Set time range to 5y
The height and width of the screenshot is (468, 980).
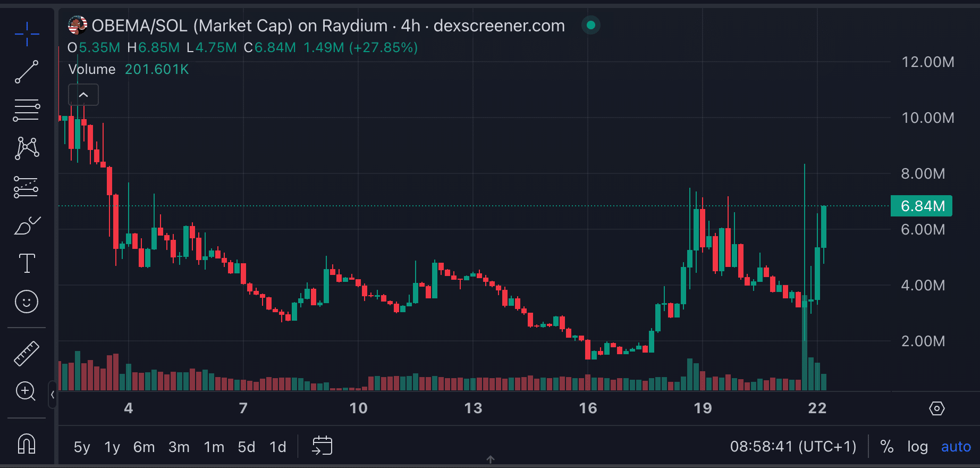82,447
